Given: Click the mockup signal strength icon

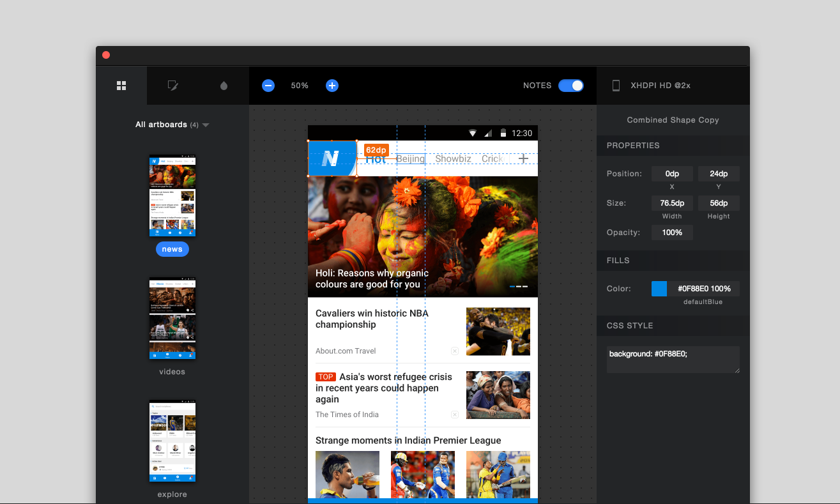Looking at the screenshot, I should pyautogui.click(x=488, y=133).
